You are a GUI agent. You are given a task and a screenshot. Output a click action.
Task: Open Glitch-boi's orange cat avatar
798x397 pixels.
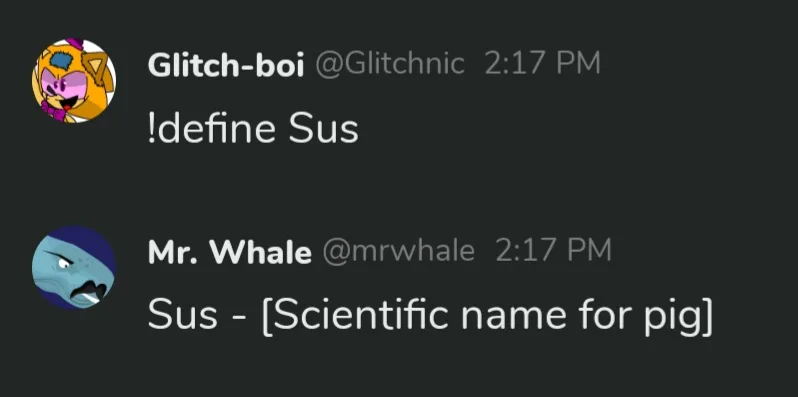pos(74,80)
